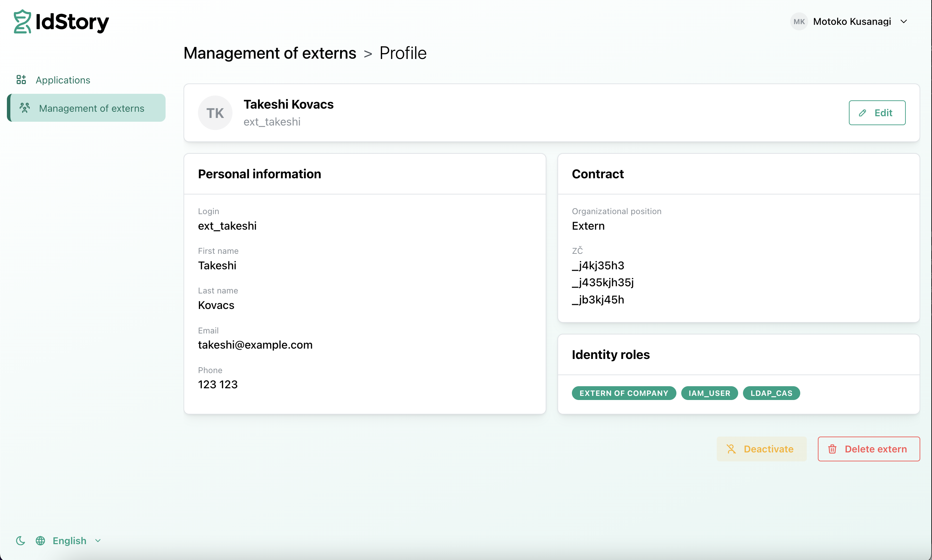Expand the Motoko Kusanagi user menu chevron
Screen dimensions: 932x560
[x=904, y=21]
